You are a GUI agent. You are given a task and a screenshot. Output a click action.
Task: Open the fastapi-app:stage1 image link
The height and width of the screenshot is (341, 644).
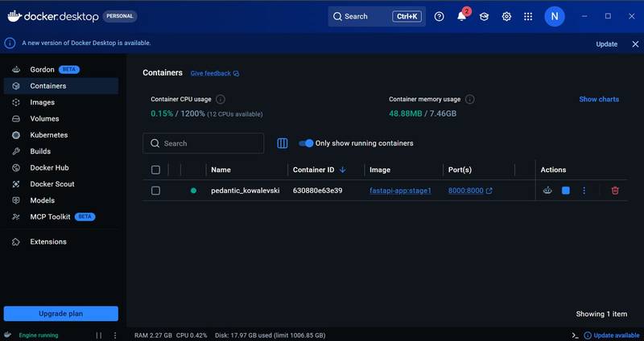(400, 191)
